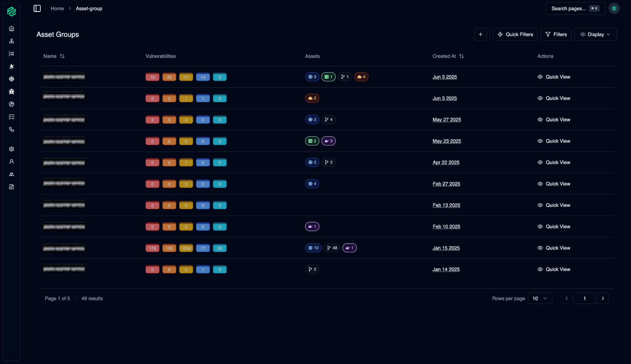
Task: Toggle sort order on Created At column
Action: tap(461, 56)
